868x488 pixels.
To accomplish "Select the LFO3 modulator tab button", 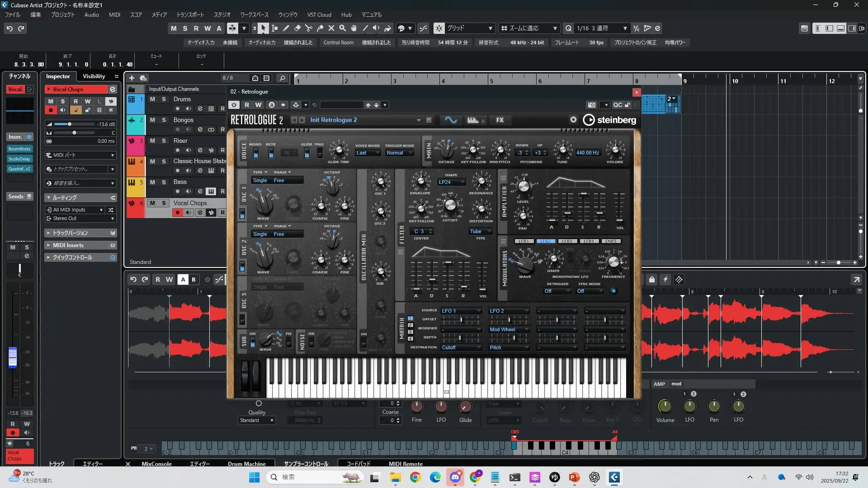I will (x=567, y=241).
